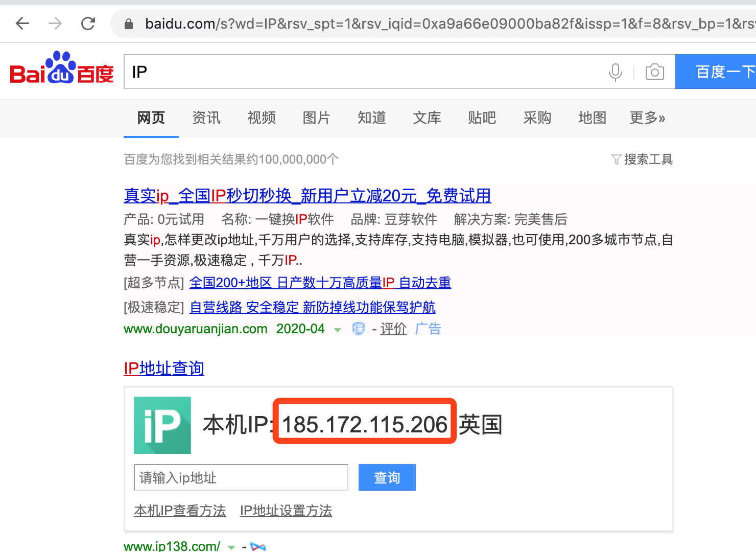Open the 地图 tab
The image size is (756, 552).
tap(593, 118)
